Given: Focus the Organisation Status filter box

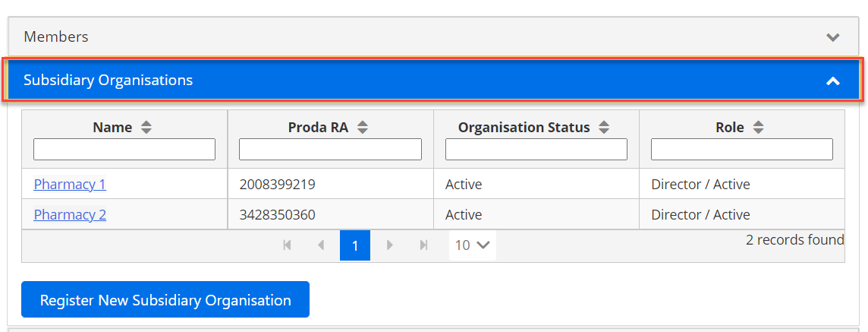Looking at the screenshot, I should pyautogui.click(x=536, y=149).
